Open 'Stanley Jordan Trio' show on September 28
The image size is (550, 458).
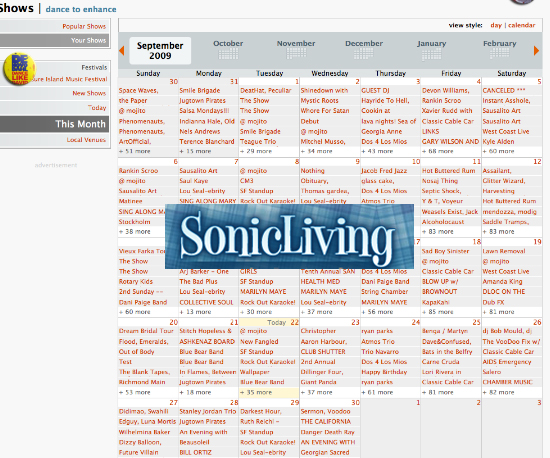point(207,411)
